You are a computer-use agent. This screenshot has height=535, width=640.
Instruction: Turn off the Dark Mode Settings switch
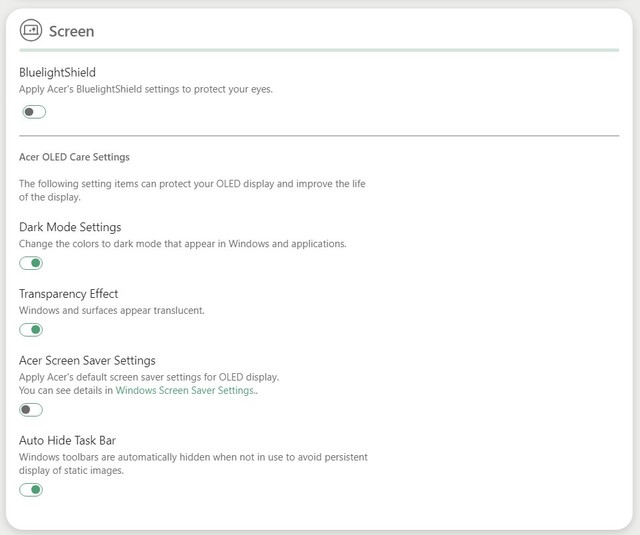click(31, 263)
